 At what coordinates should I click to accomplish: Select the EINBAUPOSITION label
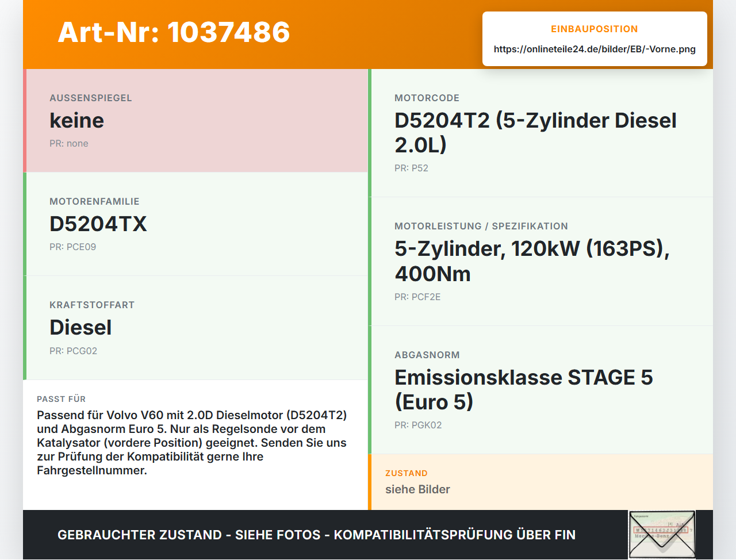point(595,29)
